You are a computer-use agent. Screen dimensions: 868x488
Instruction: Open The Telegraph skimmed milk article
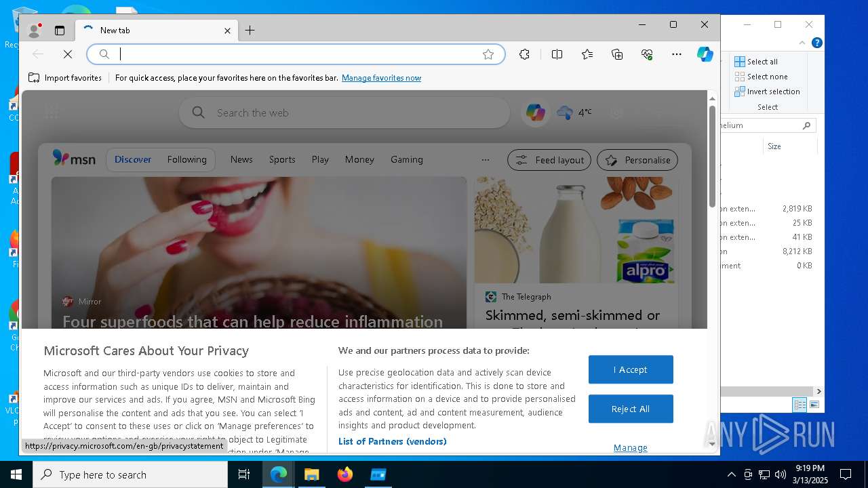[572, 315]
